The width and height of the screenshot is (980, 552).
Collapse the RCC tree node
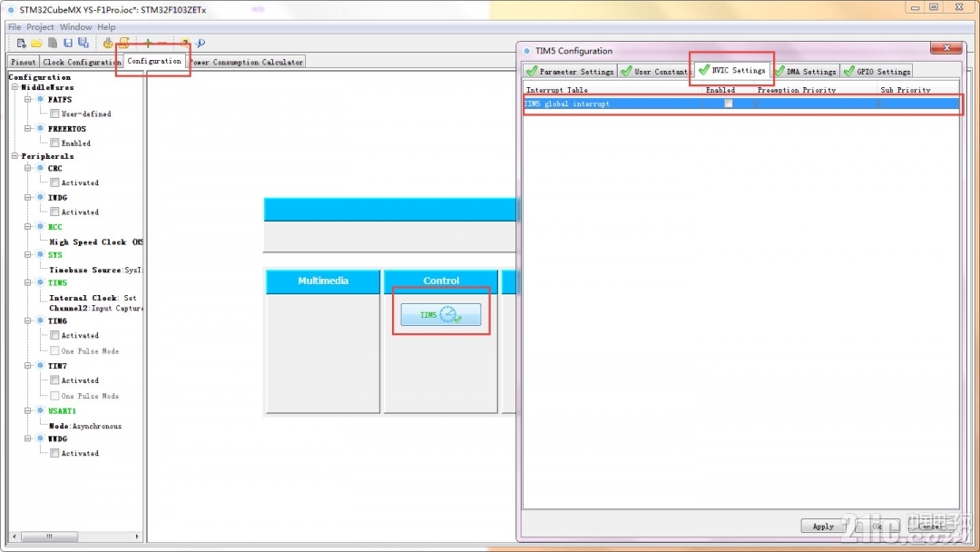(x=27, y=227)
